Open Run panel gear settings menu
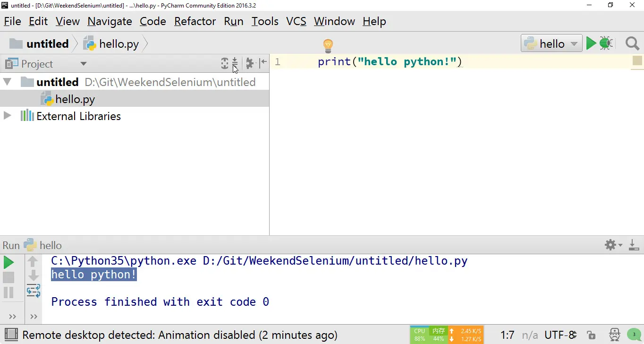This screenshot has width=644, height=344. (x=613, y=245)
